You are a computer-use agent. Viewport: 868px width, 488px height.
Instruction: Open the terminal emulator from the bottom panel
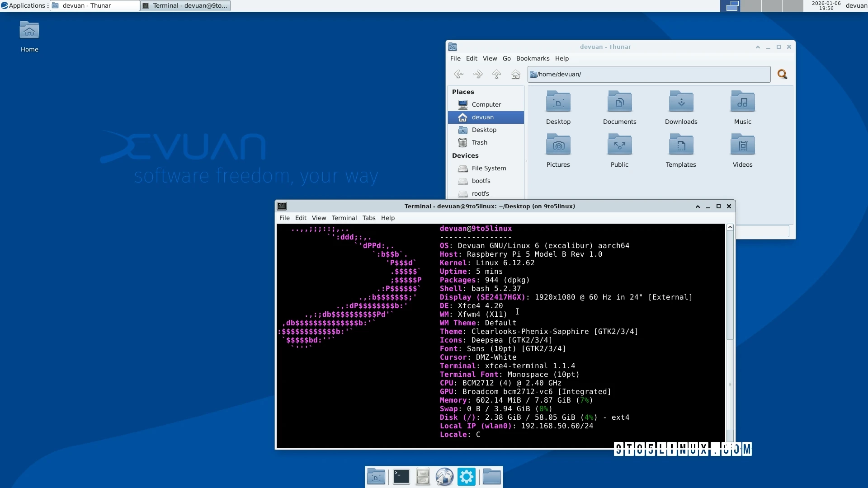point(401,476)
